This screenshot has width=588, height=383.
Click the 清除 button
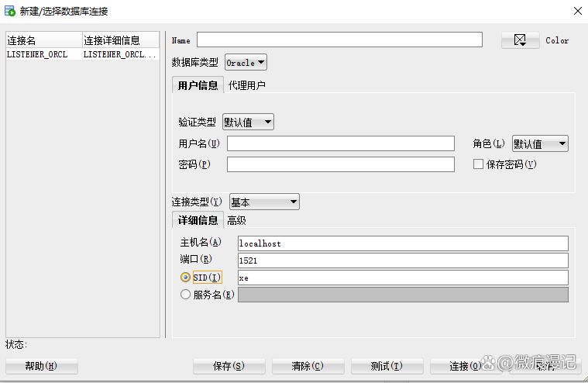coord(308,366)
